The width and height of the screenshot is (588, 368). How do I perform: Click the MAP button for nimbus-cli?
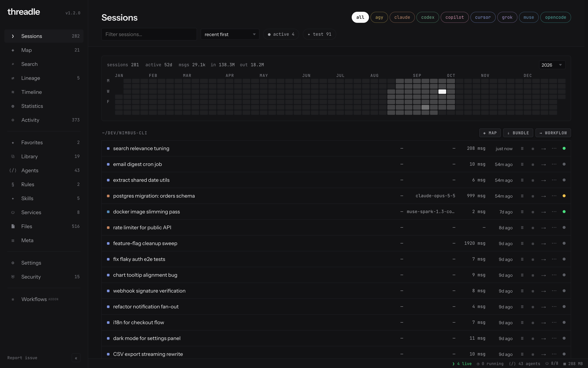click(490, 133)
